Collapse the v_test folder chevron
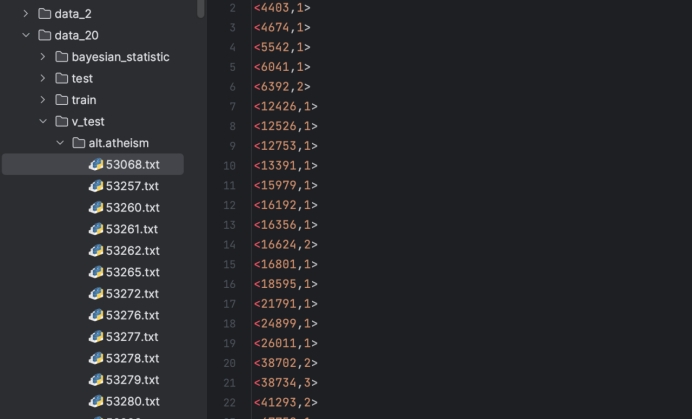The height and width of the screenshot is (419, 692). pos(43,121)
